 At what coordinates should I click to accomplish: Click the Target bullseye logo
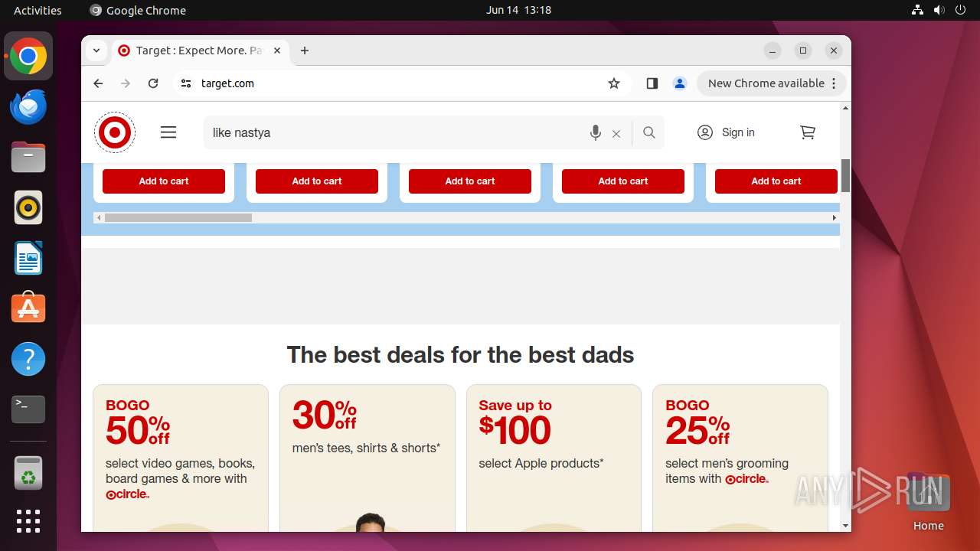pos(115,132)
